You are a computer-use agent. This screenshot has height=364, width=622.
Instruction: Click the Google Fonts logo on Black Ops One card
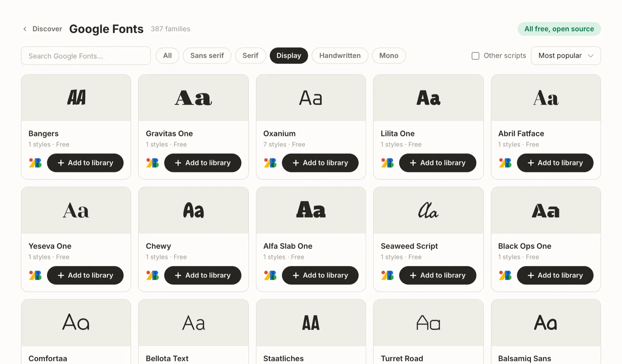[505, 275]
